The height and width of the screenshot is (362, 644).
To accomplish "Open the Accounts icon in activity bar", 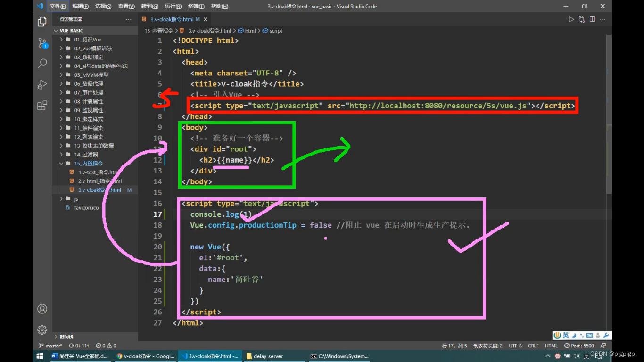I will point(42,309).
